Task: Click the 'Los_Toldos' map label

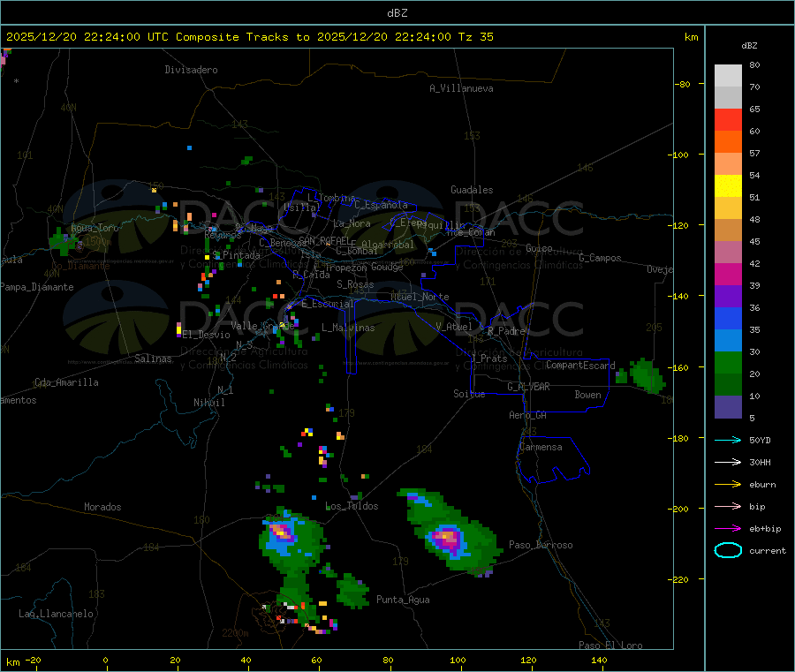Action: point(352,506)
